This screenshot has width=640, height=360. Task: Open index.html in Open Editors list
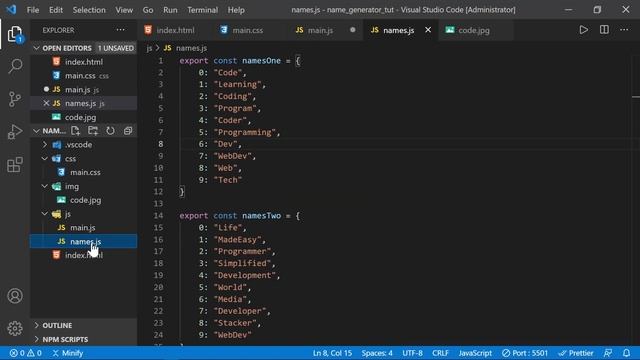coord(83,62)
